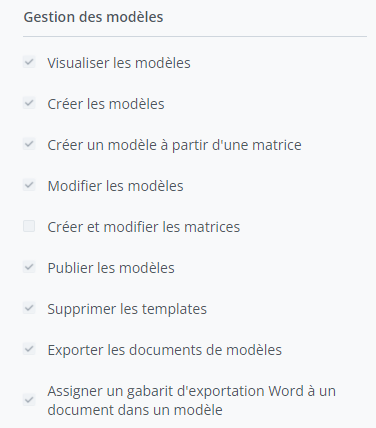Click the Supprimer les templates label text
Image resolution: width=376 pixels, height=428 pixels.
pos(127,309)
